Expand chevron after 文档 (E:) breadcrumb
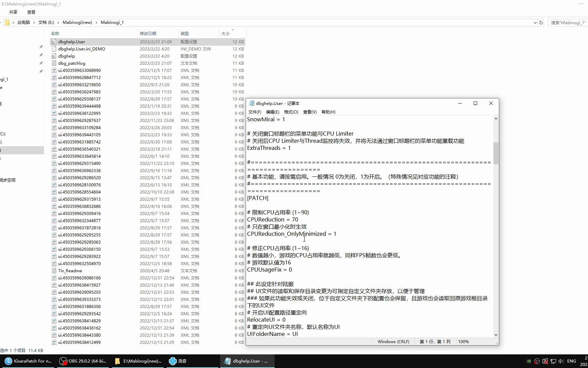The height and width of the screenshot is (368, 588). tap(58, 22)
